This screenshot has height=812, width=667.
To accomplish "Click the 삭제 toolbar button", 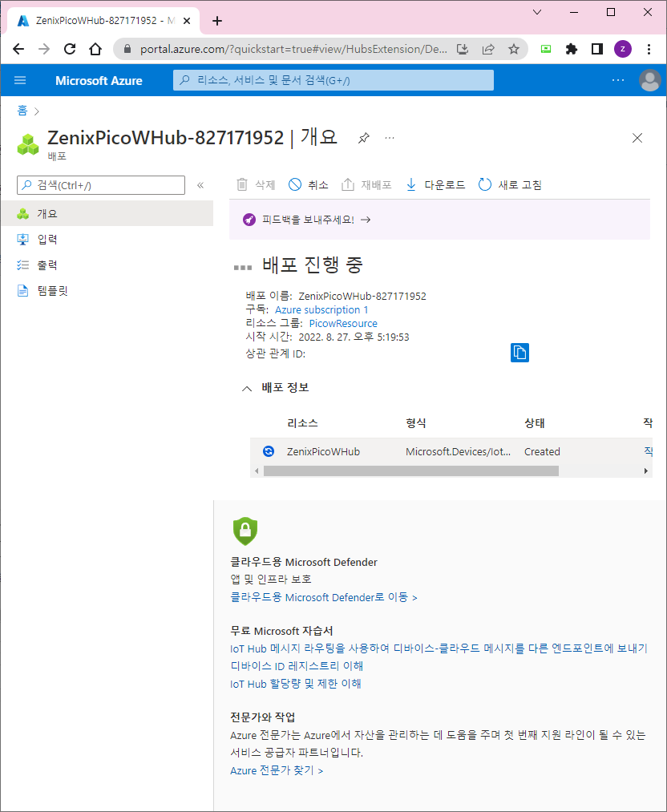I will tap(256, 184).
